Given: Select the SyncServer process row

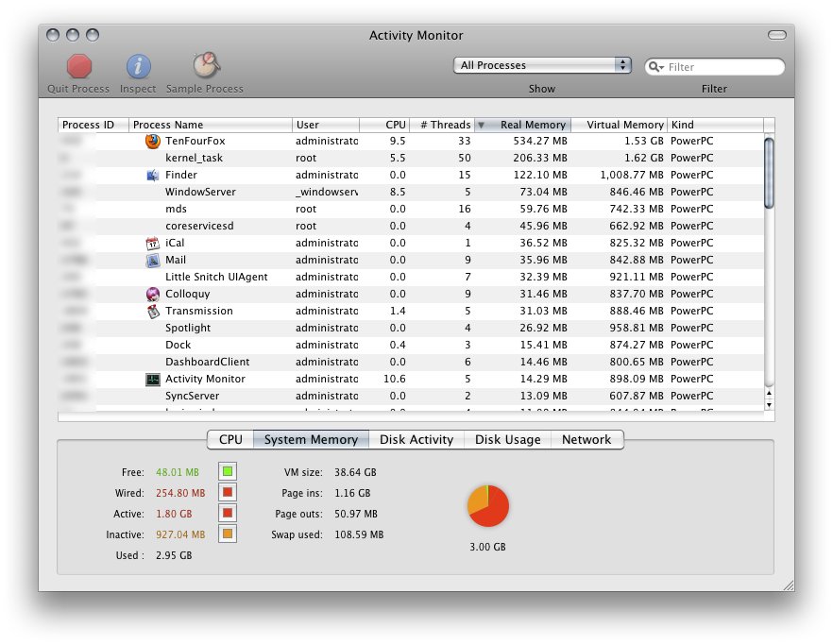Looking at the screenshot, I should pos(411,397).
